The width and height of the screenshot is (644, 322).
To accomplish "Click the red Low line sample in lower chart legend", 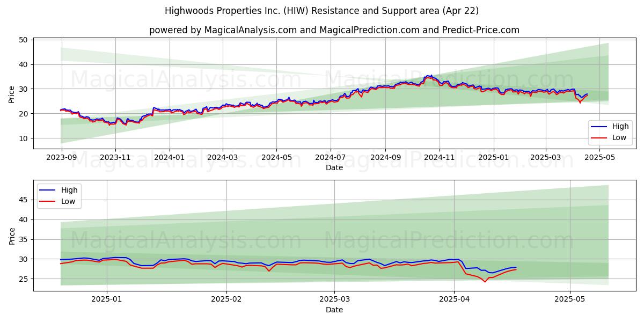I will 48,201.
